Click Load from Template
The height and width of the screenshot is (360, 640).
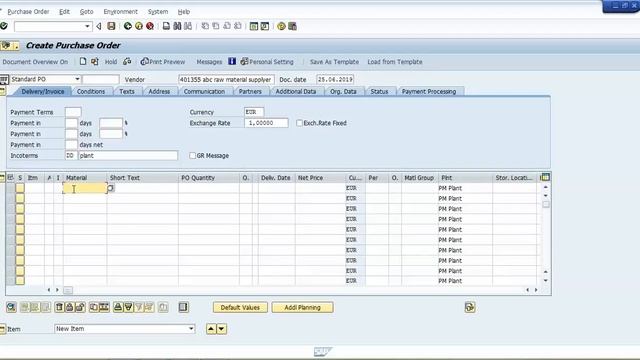point(395,62)
